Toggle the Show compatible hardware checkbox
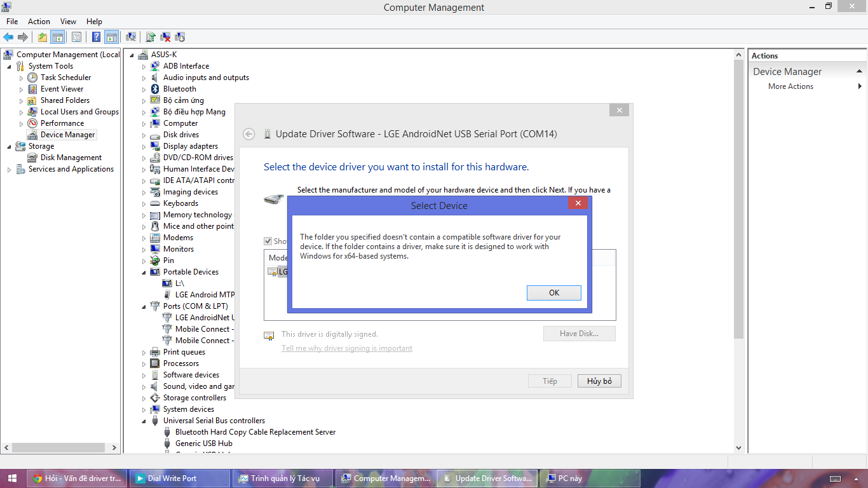This screenshot has width=868, height=488. pos(268,241)
